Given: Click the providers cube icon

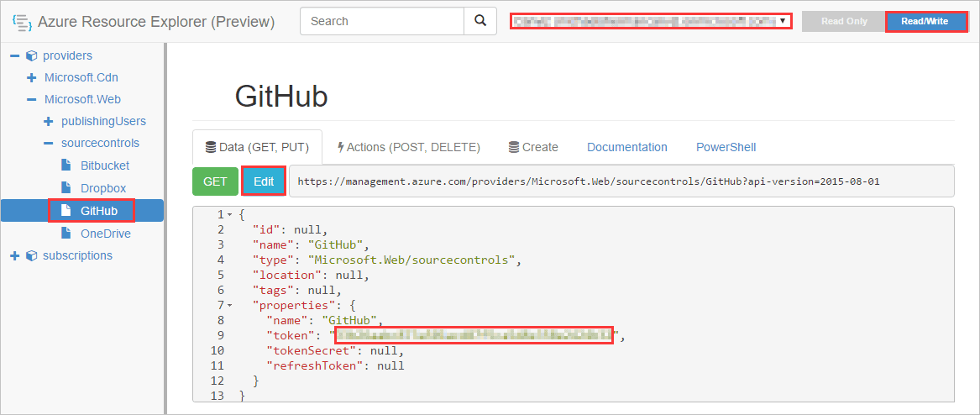Looking at the screenshot, I should [x=31, y=56].
